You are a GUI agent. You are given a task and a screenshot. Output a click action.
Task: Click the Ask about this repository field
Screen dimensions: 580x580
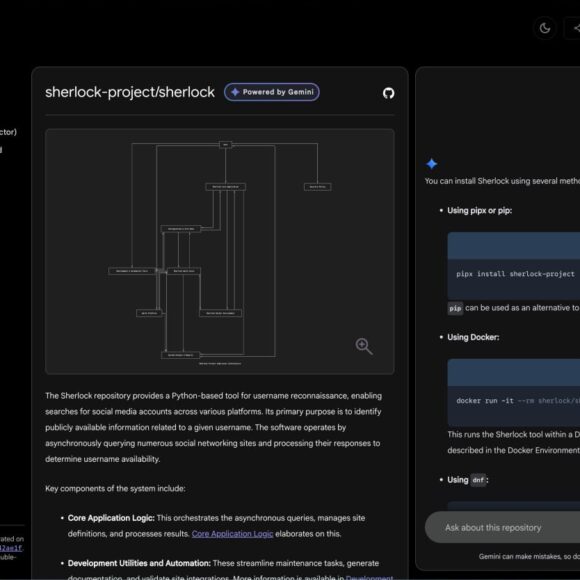coord(502,527)
